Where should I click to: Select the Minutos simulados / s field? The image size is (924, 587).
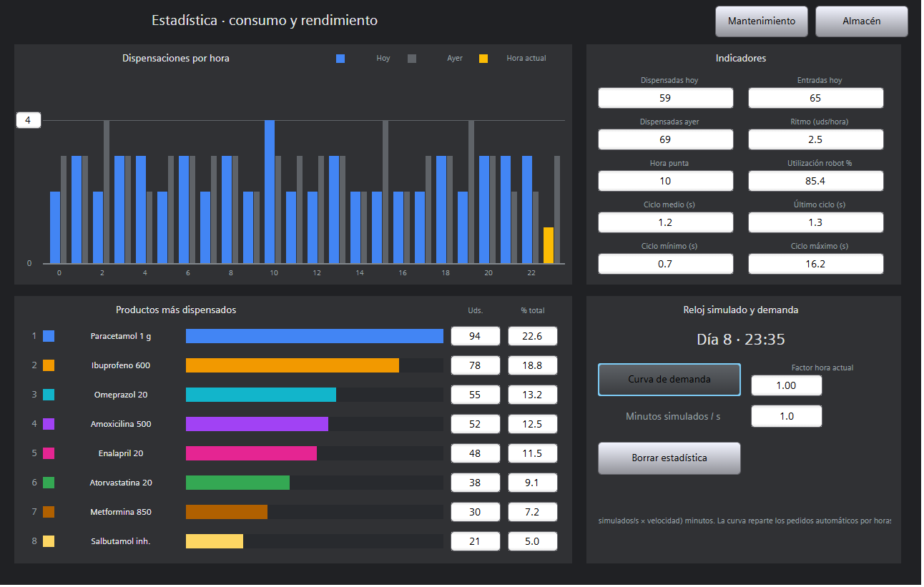787,416
